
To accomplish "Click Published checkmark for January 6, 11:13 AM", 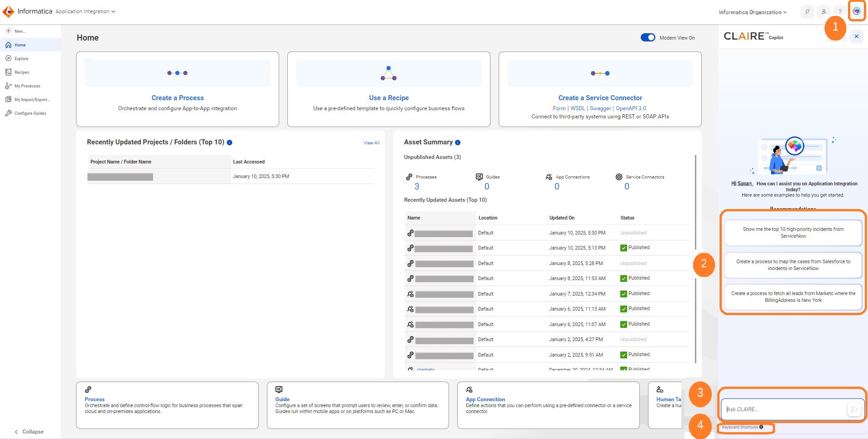I will (x=623, y=309).
